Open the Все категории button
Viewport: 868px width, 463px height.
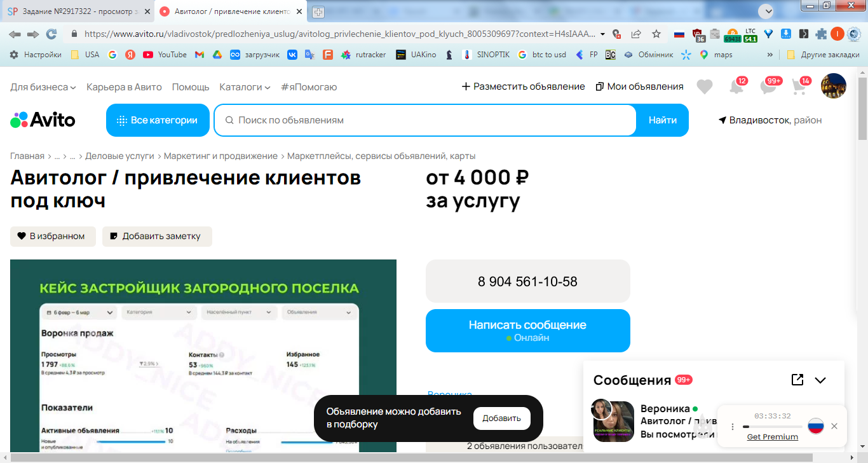[x=158, y=120]
